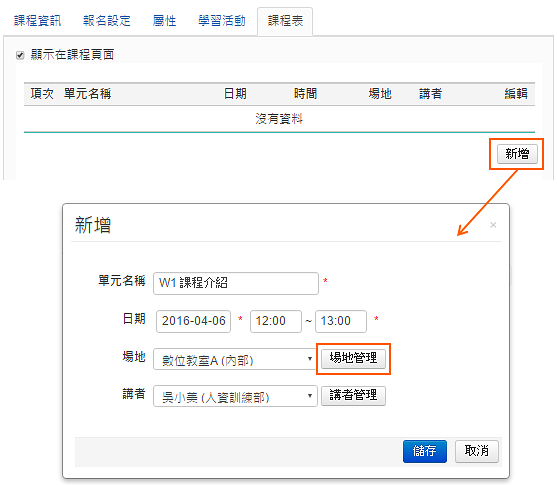
Task: Save the entry with 儲存 button
Action: click(425, 451)
